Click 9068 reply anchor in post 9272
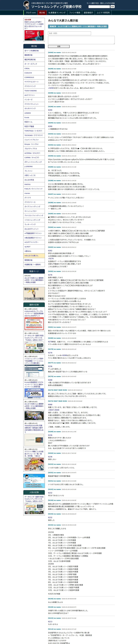The image size is (138, 644). (50, 405)
